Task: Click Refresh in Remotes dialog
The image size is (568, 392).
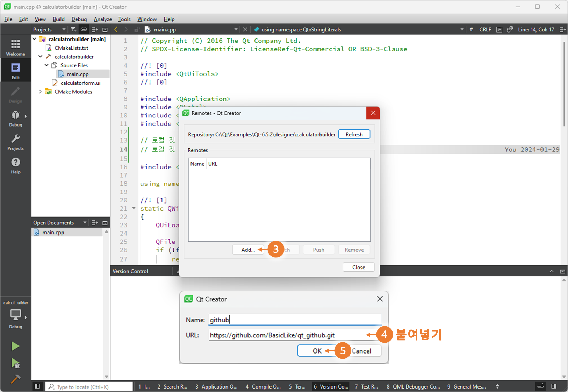Action: click(354, 134)
